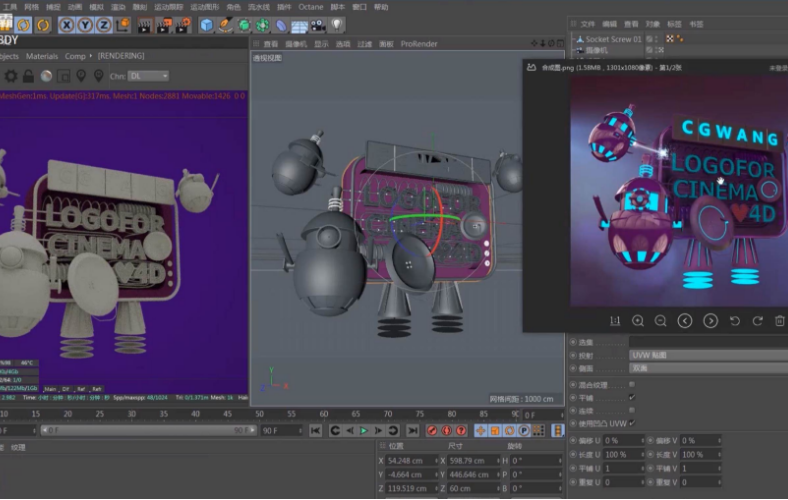The height and width of the screenshot is (500, 788).
Task: Jump to the timeline start
Action: point(316,431)
